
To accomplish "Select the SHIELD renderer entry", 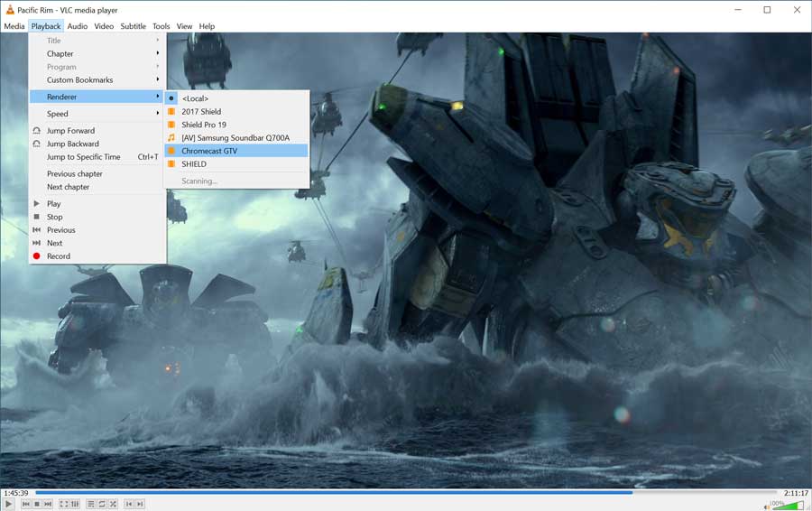I will tap(236, 163).
